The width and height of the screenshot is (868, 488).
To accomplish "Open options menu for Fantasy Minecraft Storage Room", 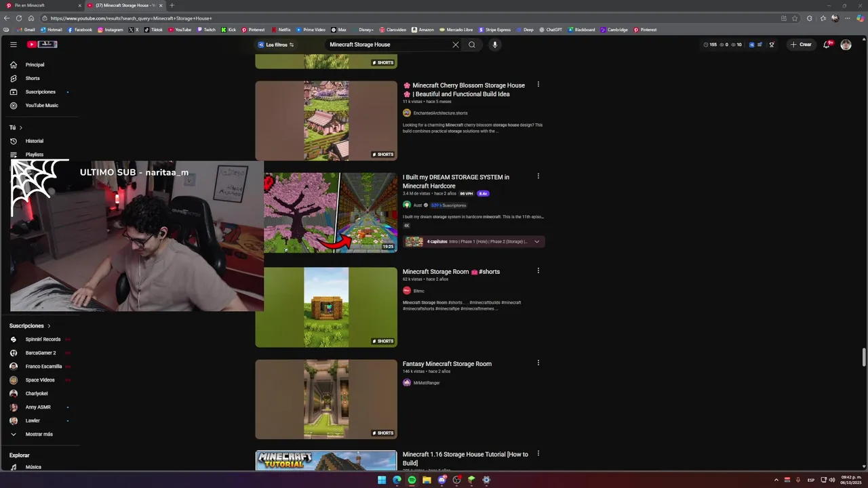I will pyautogui.click(x=538, y=363).
